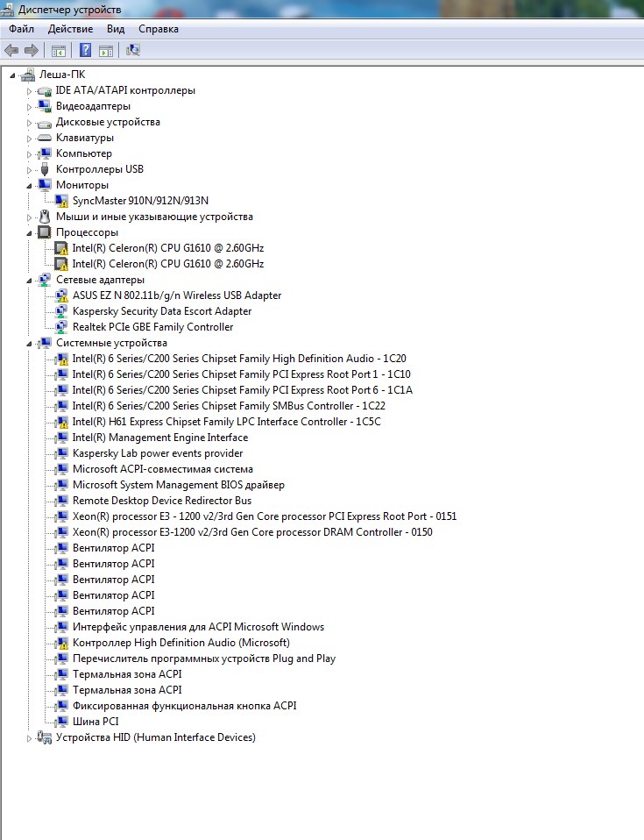Open the Справка menu
Image resolution: width=644 pixels, height=840 pixels.
point(159,29)
